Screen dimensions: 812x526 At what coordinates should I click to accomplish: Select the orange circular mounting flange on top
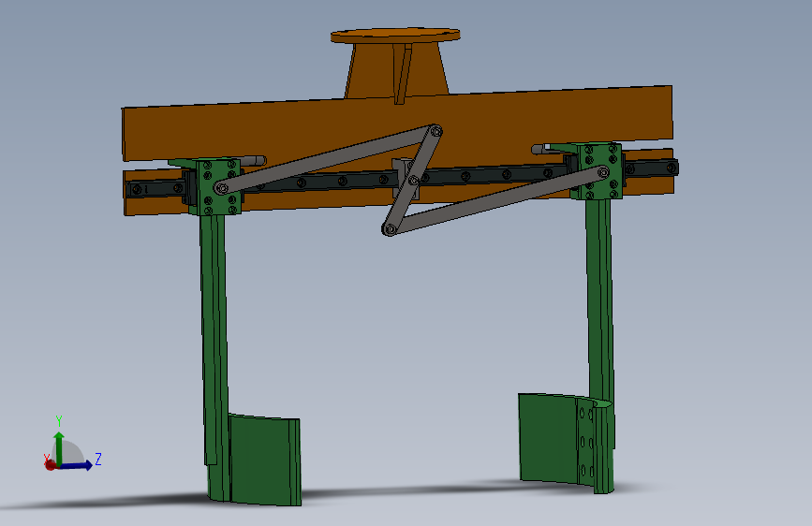pyautogui.click(x=395, y=35)
